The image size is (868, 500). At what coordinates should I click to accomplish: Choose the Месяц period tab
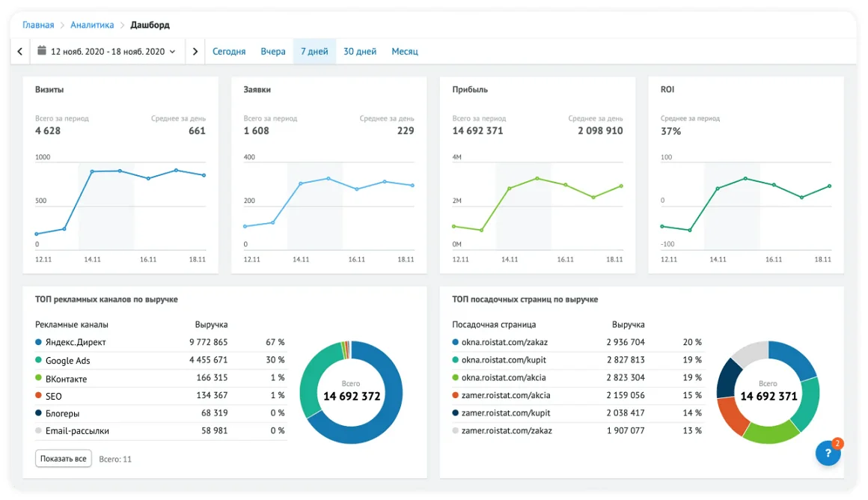pyautogui.click(x=405, y=52)
